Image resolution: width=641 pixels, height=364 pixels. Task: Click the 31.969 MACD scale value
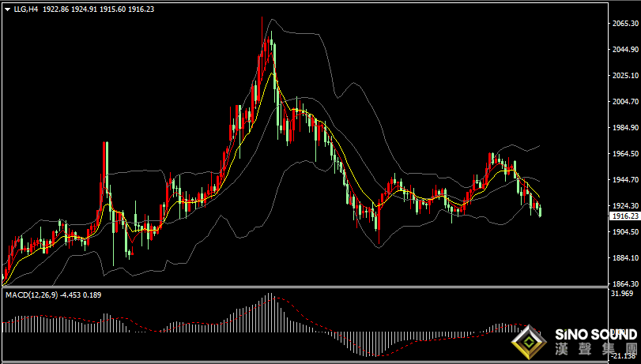tap(621, 293)
